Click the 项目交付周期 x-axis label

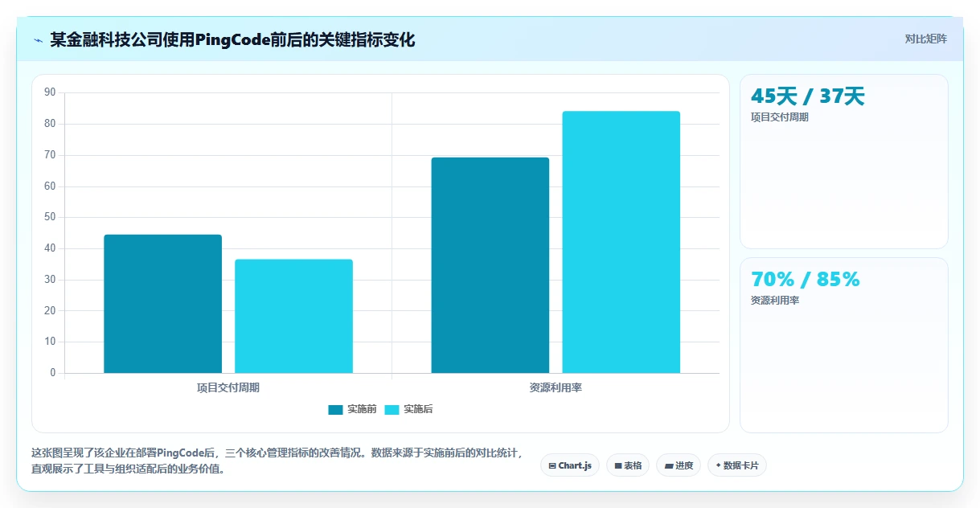pyautogui.click(x=228, y=387)
